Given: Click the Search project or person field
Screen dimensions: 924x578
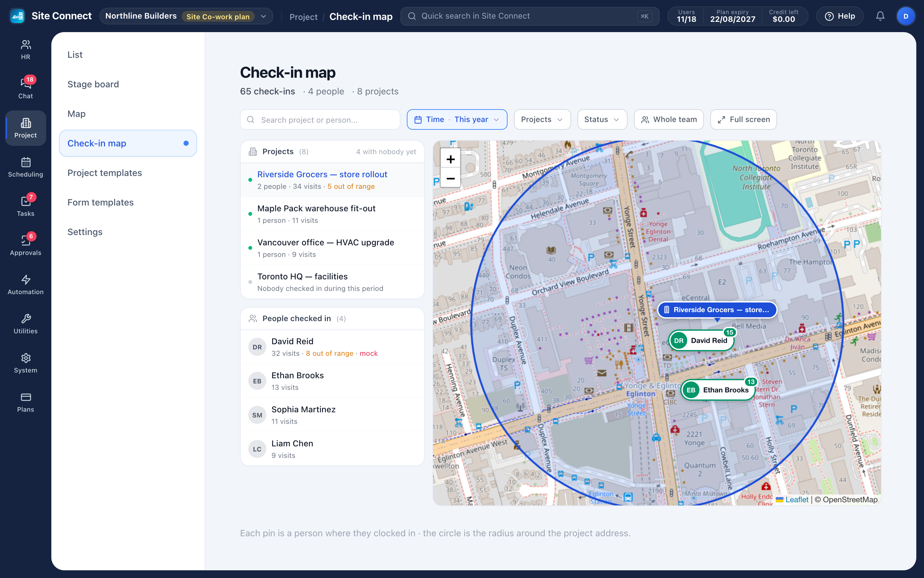Looking at the screenshot, I should pyautogui.click(x=320, y=120).
